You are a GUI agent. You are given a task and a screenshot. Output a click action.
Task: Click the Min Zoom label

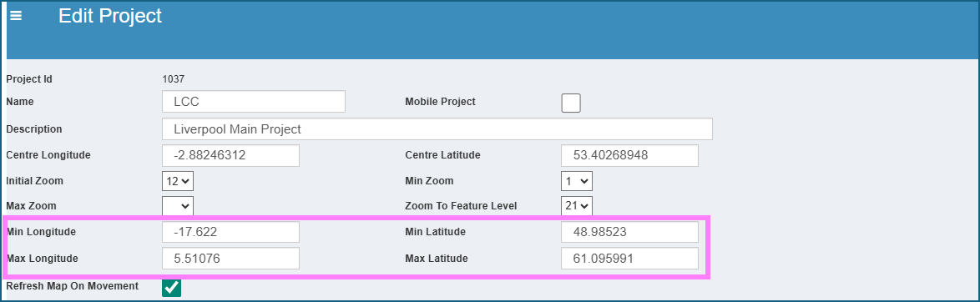[x=429, y=181]
